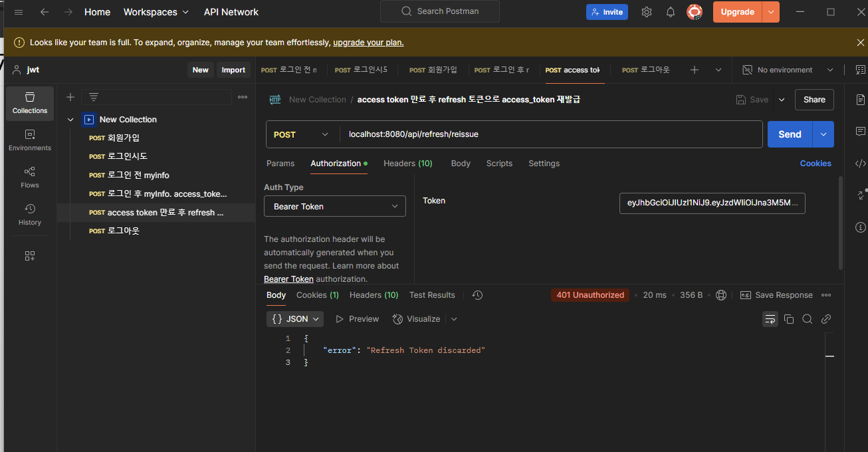Open the Bearer Token documentation link

[x=288, y=279]
